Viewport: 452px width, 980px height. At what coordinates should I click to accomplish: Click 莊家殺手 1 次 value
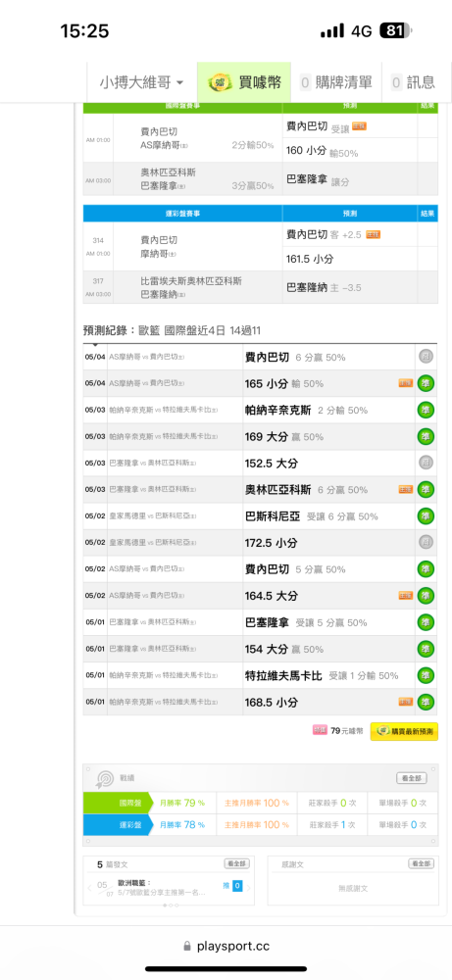pyautogui.click(x=332, y=825)
